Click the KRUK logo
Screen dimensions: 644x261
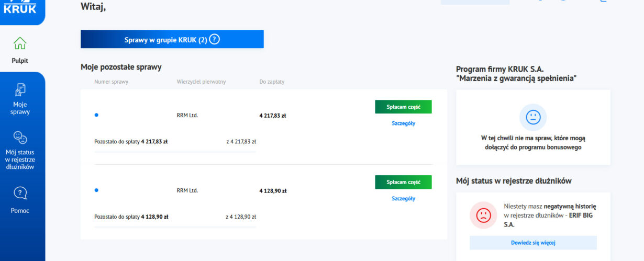click(20, 7)
